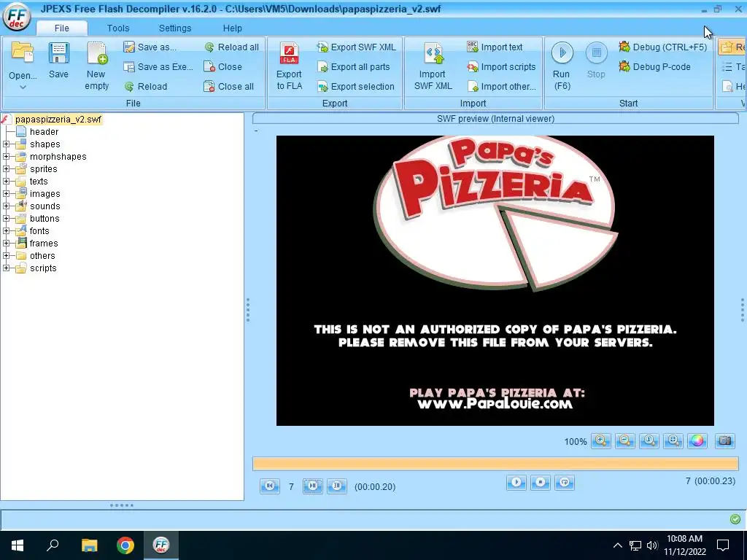The image size is (747, 560).
Task: Export to FLA icon
Action: click(x=289, y=53)
